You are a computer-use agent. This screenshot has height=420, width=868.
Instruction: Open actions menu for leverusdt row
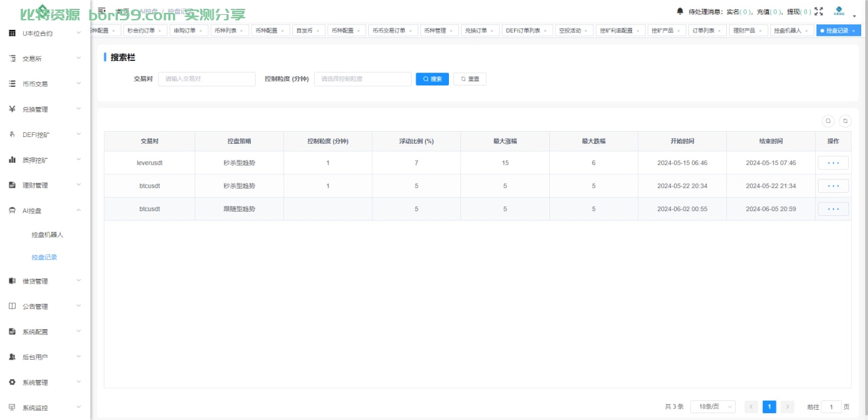[x=833, y=163]
